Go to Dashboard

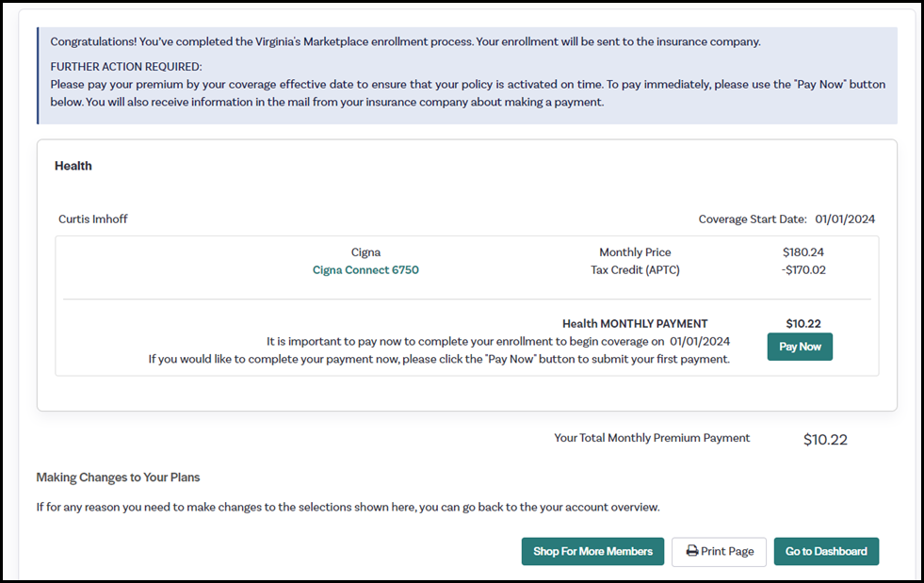tap(826, 551)
